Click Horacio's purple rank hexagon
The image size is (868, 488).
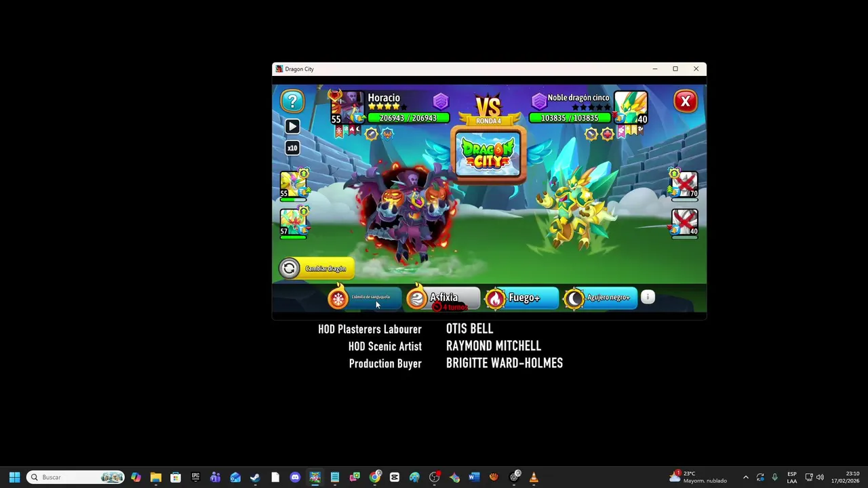point(441,102)
